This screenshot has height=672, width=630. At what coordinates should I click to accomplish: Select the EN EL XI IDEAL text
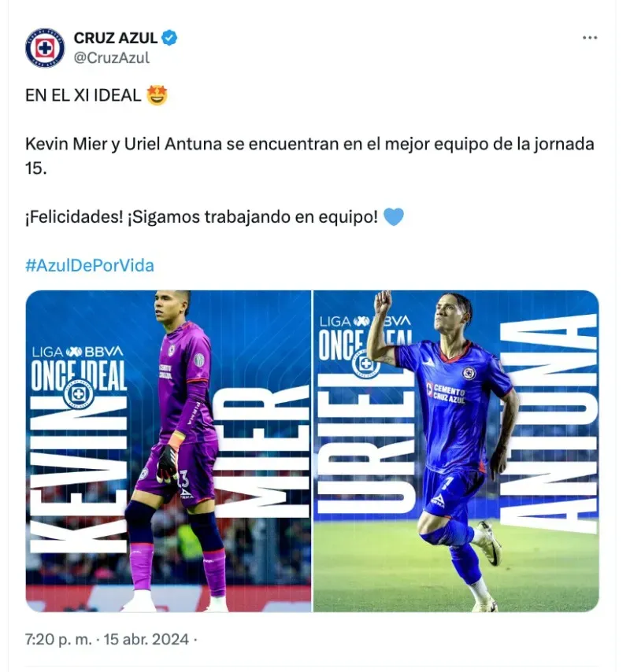[x=83, y=95]
